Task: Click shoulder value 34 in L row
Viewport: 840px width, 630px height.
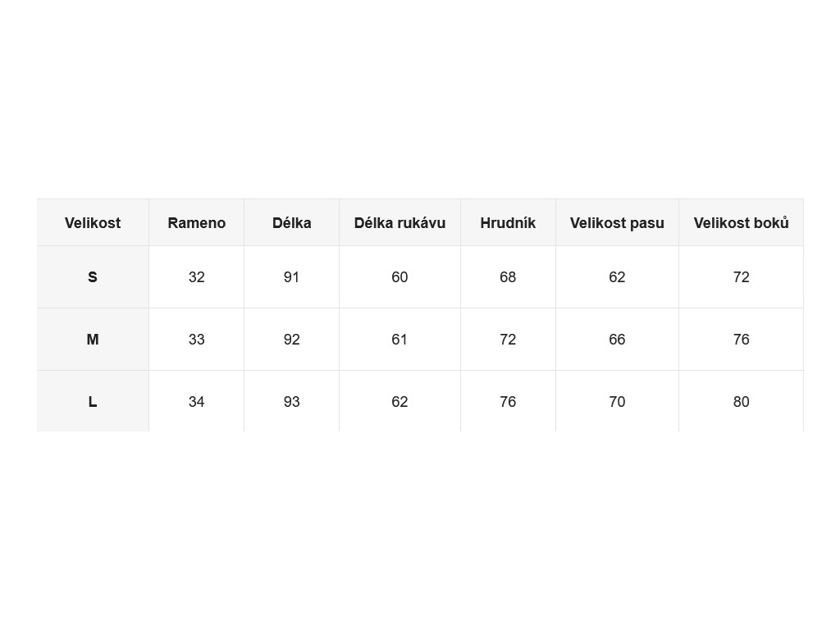Action: (x=197, y=402)
